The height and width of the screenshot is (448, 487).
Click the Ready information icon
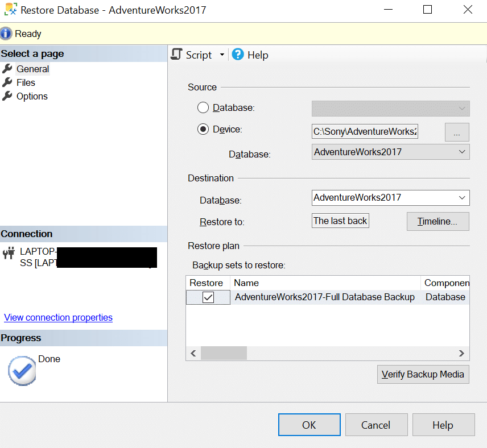6,34
